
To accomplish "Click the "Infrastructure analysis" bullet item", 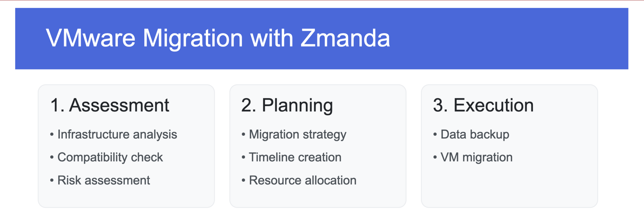I will coord(117,134).
